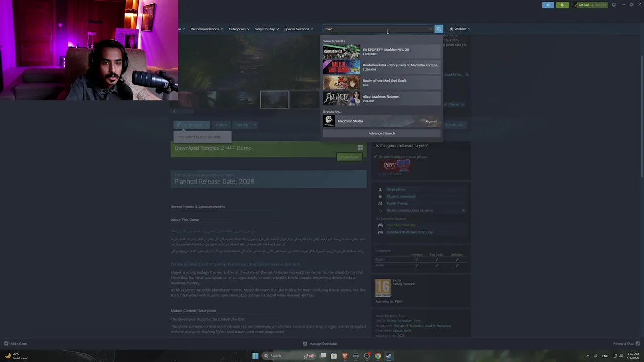
Task: Click the blue search magnifier button
Action: (439, 29)
